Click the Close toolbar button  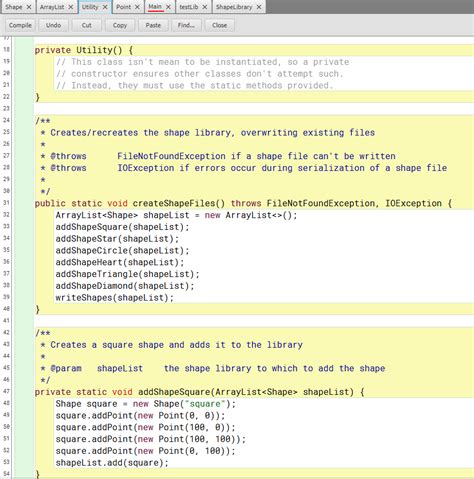click(x=220, y=25)
